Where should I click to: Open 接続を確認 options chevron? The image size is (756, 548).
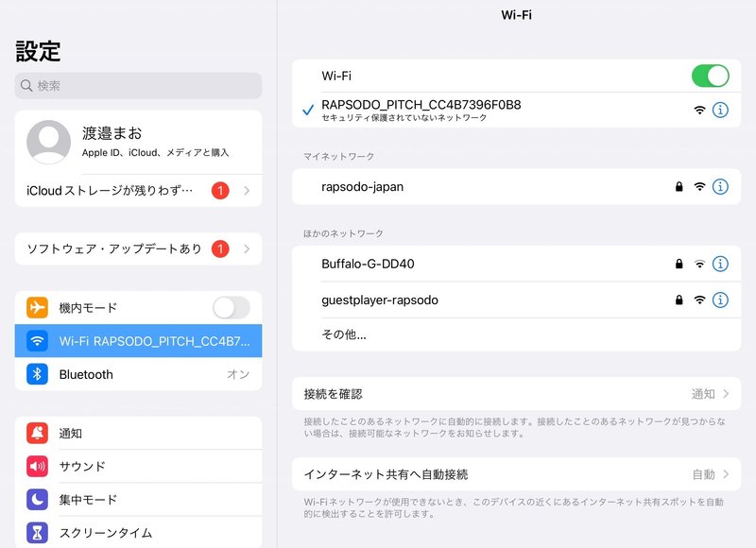point(726,394)
